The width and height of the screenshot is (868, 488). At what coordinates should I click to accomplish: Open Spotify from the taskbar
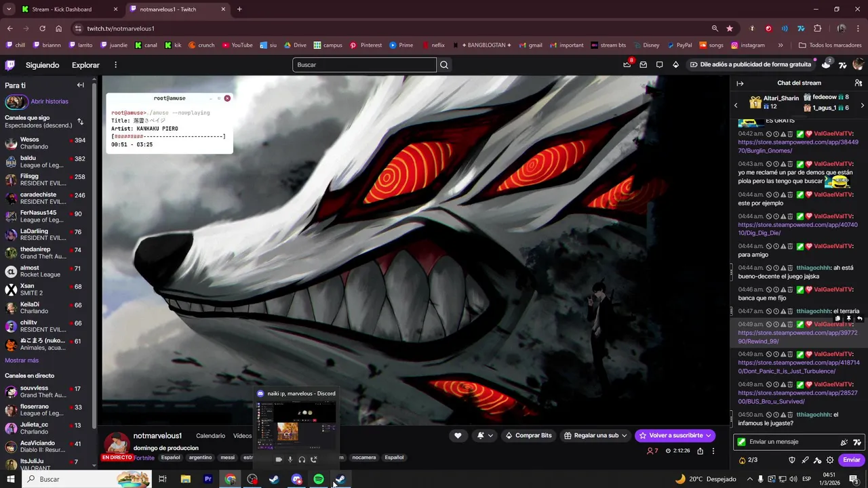click(x=319, y=479)
